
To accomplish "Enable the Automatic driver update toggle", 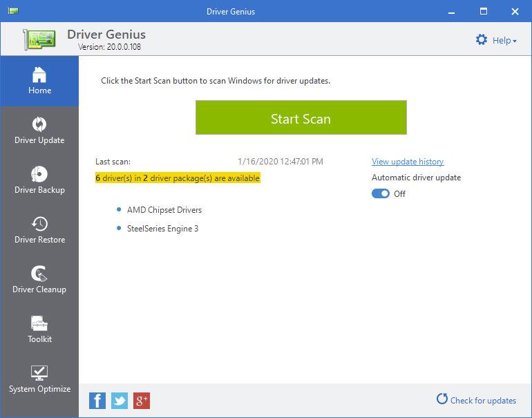I will pyautogui.click(x=381, y=194).
